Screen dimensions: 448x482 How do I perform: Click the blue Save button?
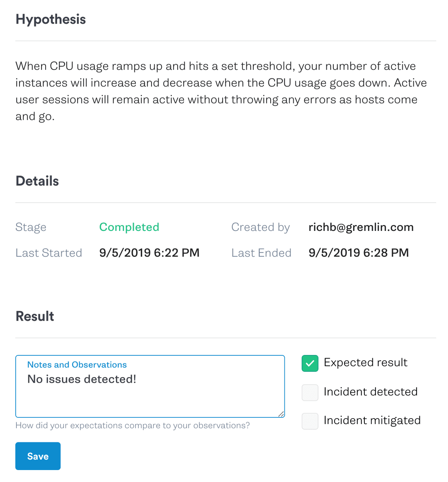(38, 456)
